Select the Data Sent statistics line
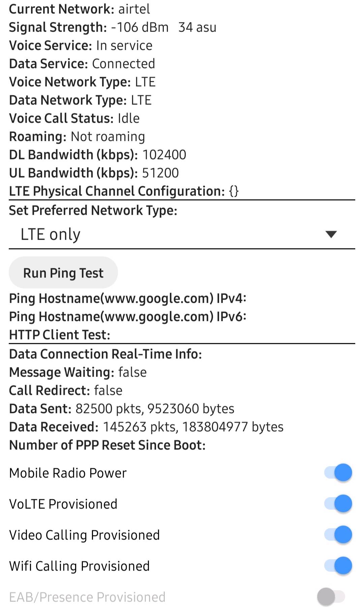Viewport: 364px width, 611px height. click(121, 409)
